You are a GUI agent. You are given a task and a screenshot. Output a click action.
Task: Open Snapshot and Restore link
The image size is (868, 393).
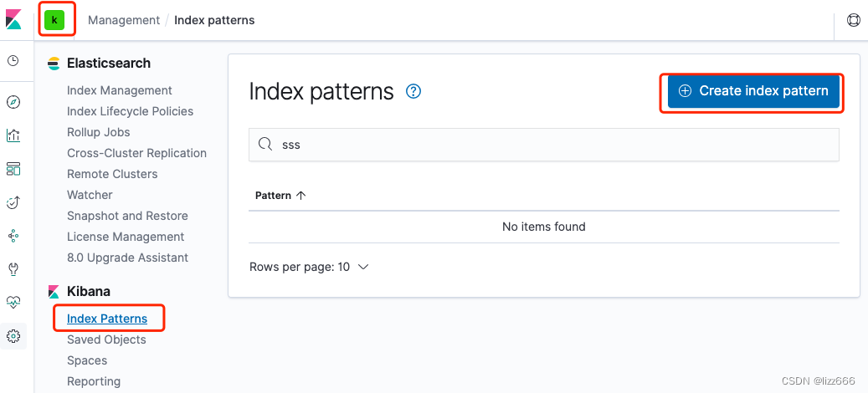click(127, 216)
